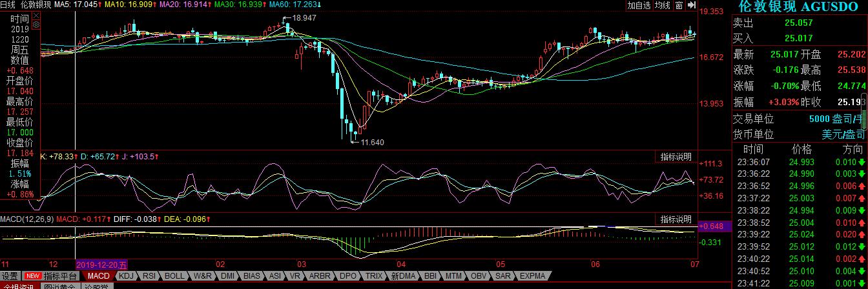The width and height of the screenshot is (868, 289).
Task: Select the ARBR indicator tab
Action: [x=319, y=276]
